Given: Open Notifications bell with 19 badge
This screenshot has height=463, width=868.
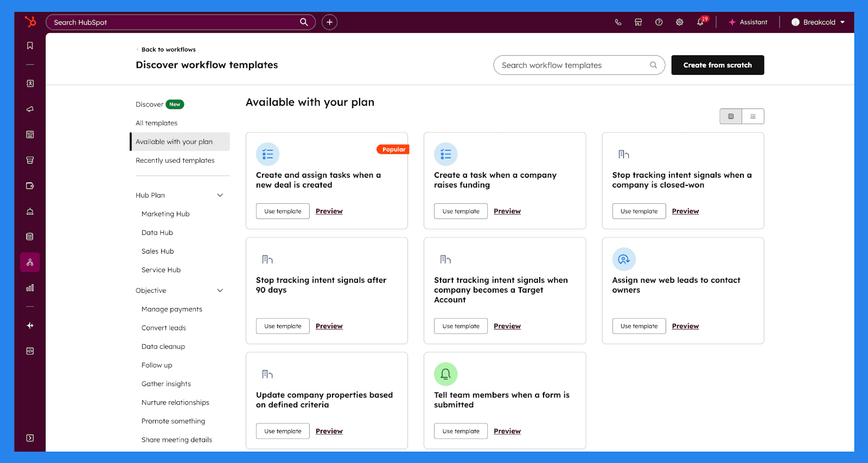Looking at the screenshot, I should 701,22.
